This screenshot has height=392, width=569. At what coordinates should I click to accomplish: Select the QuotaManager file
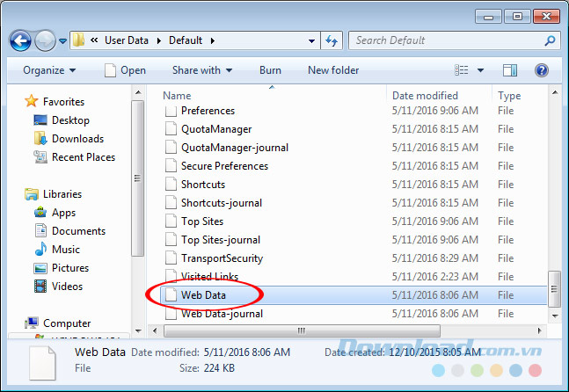click(x=216, y=129)
